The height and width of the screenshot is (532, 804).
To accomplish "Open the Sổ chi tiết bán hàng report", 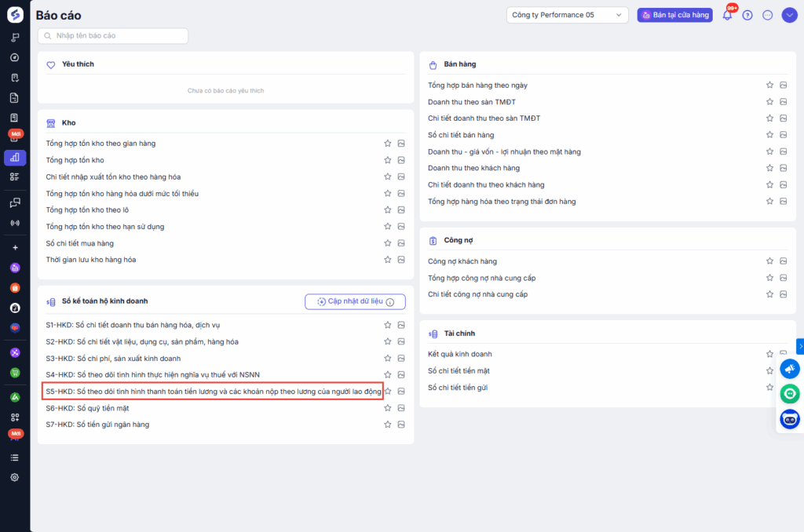I will point(461,135).
